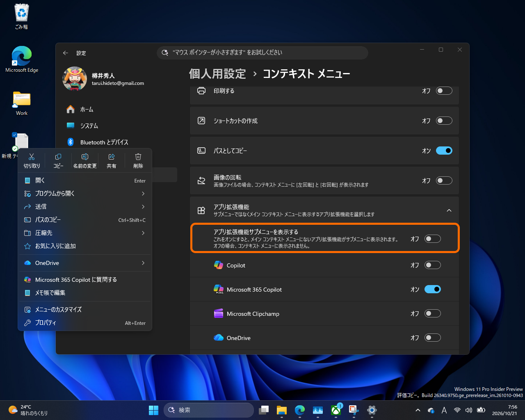Select お気に入りに追加 in the context menu
This screenshot has width=525, height=420.
point(85,246)
